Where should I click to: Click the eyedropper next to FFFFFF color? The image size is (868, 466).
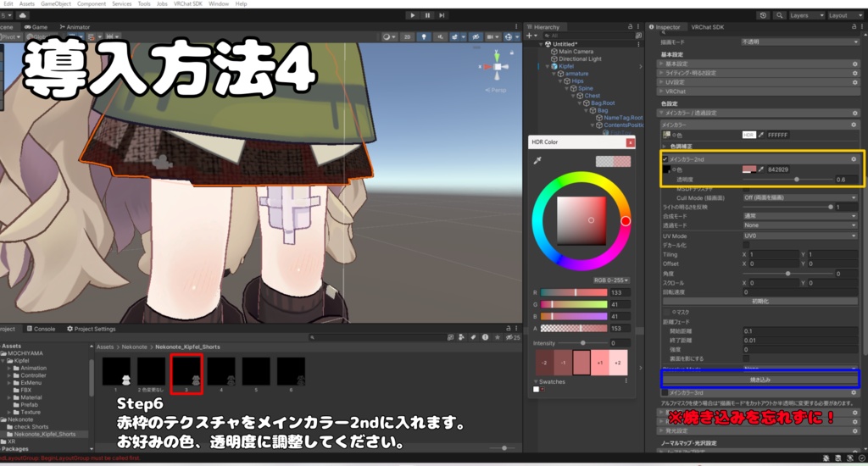pos(761,135)
